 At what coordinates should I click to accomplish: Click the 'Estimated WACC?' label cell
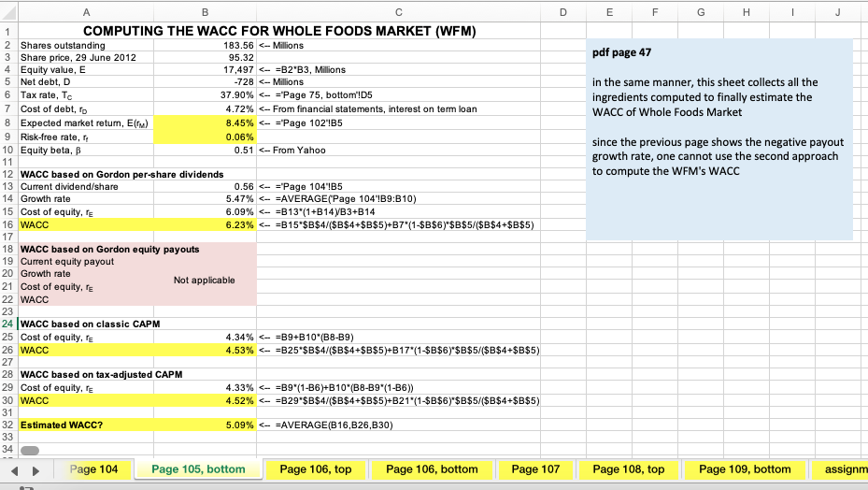[x=86, y=425]
